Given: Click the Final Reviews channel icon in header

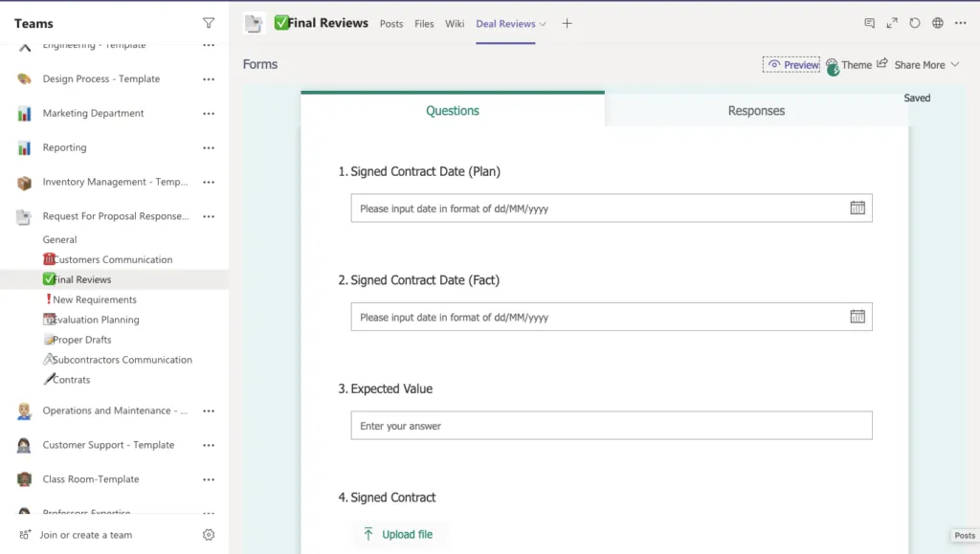Looking at the screenshot, I should [x=254, y=23].
